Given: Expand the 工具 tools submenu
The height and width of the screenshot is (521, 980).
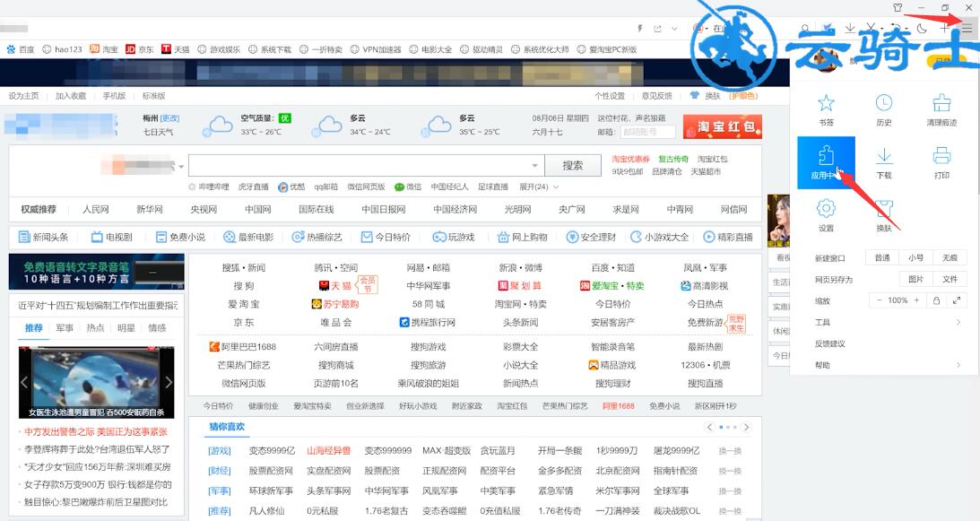Looking at the screenshot, I should [888, 322].
